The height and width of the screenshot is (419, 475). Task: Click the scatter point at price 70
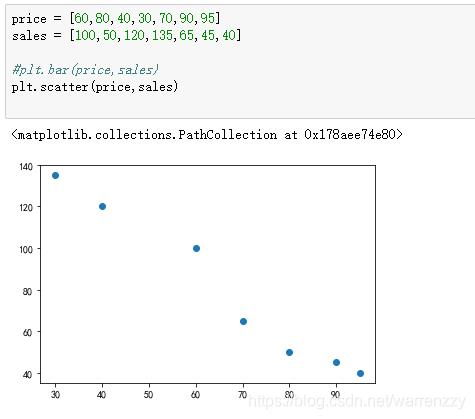(x=243, y=321)
